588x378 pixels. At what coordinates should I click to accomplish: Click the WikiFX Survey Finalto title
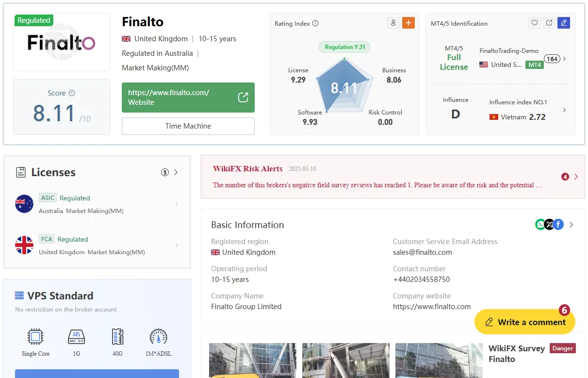[517, 354]
